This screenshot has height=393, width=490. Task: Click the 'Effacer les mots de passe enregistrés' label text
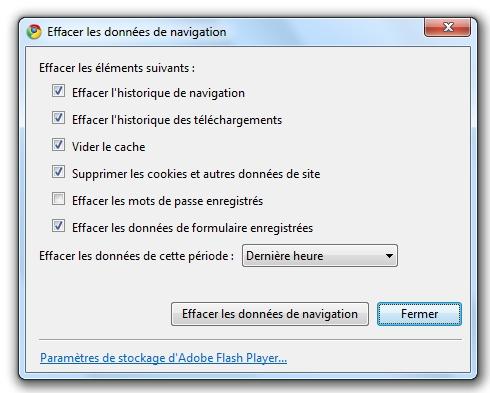click(167, 201)
